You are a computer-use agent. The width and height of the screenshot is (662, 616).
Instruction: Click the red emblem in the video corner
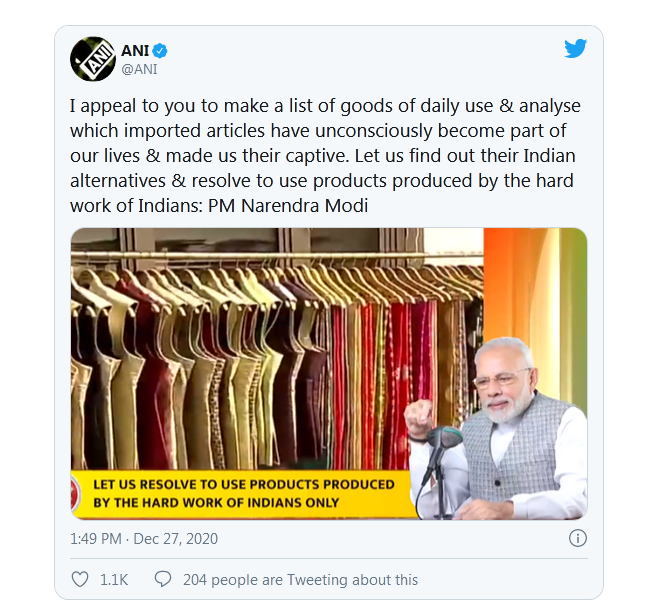pos(77,492)
